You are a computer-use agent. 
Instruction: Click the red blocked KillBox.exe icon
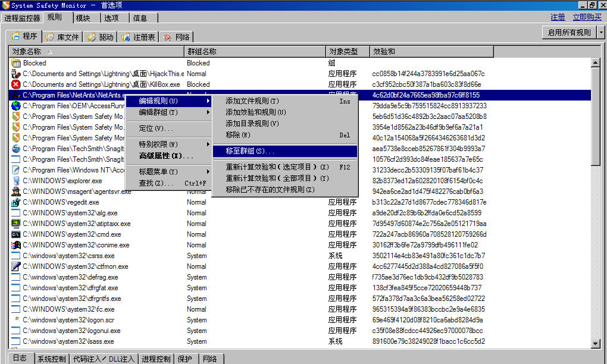tap(16, 84)
